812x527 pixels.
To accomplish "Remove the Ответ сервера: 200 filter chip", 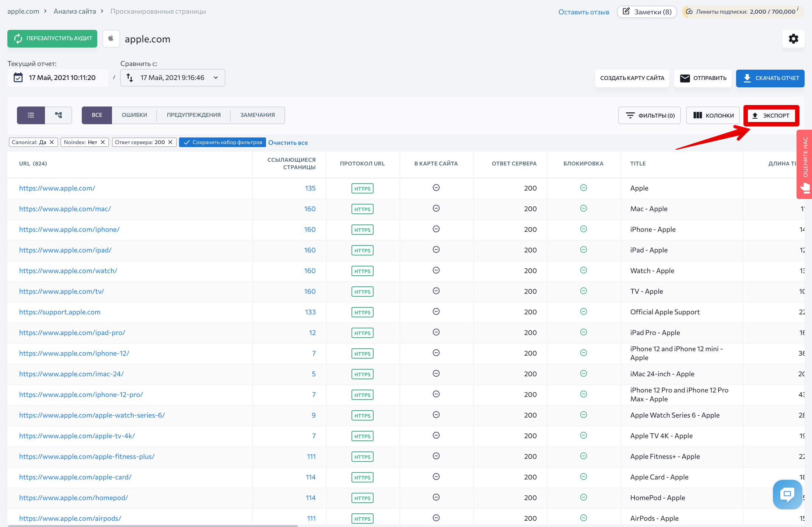I will (x=170, y=142).
